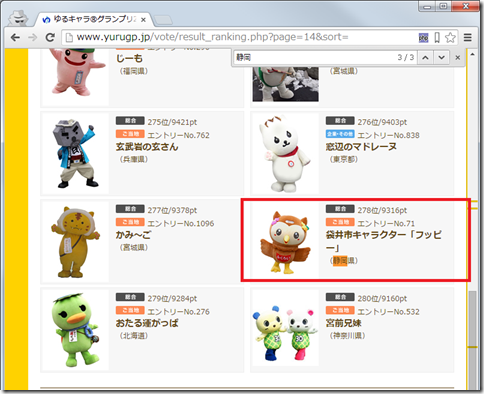The height and width of the screenshot is (394, 484).
Task: Click ご当地 badge on 玄武岩の玄さん card
Action: (x=130, y=134)
